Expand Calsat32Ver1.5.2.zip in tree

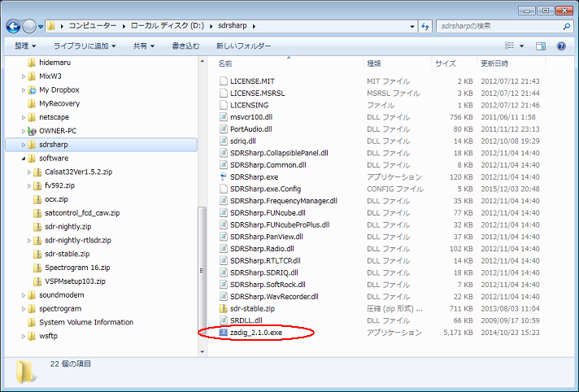(28, 172)
